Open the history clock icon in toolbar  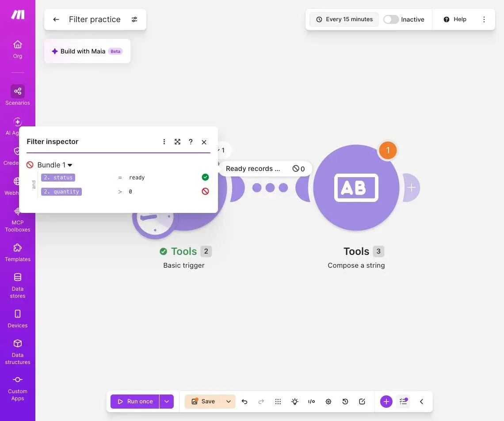(x=345, y=402)
